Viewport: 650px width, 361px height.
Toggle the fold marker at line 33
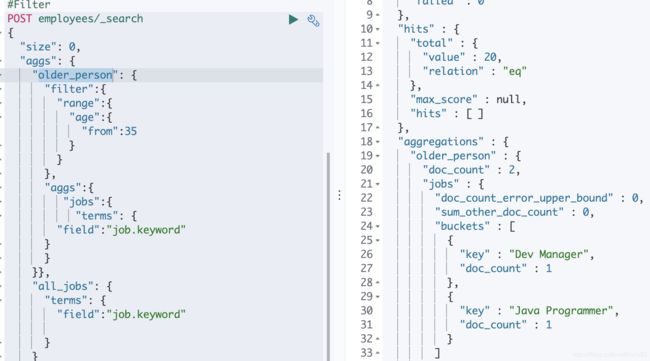click(378, 354)
